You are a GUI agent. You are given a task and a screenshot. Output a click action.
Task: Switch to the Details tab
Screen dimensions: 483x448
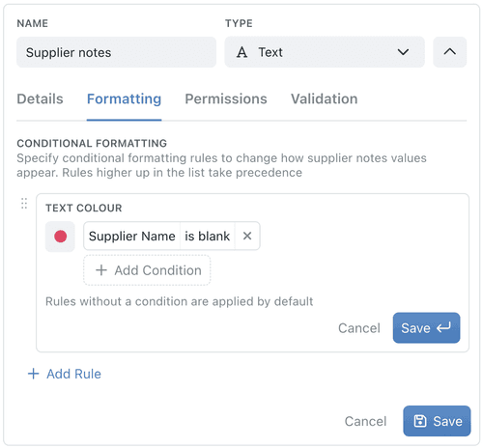pos(40,98)
